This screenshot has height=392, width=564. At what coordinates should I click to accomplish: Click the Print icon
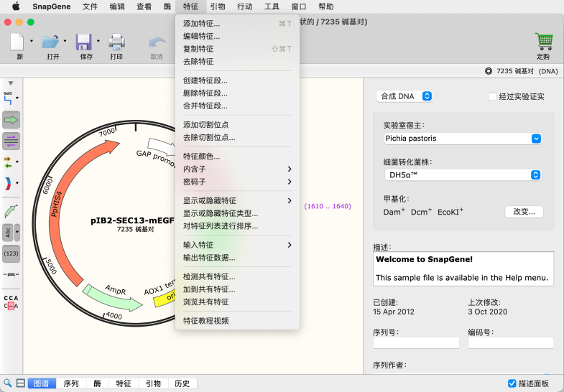(117, 42)
